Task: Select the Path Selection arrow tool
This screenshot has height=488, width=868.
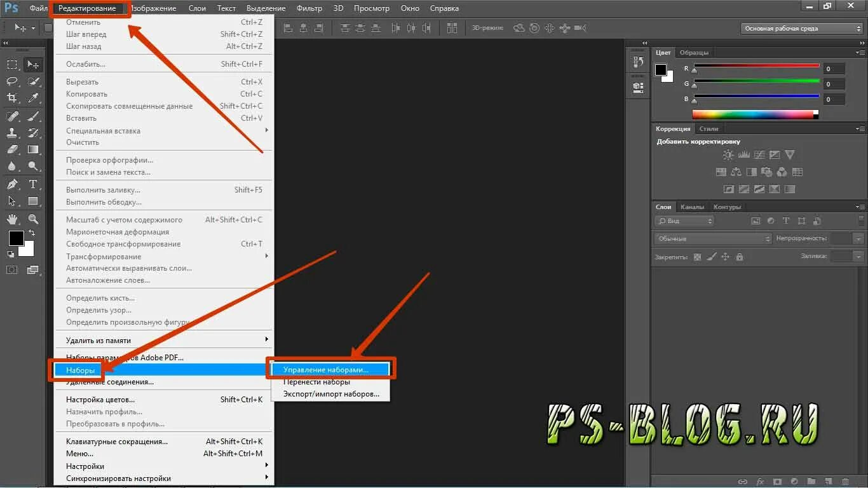Action: pos(12,201)
